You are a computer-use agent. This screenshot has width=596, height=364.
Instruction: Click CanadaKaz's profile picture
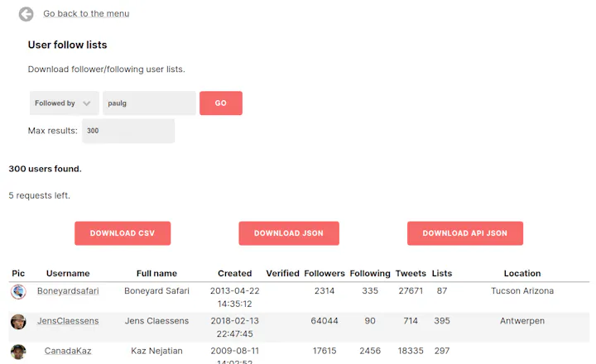point(18,352)
